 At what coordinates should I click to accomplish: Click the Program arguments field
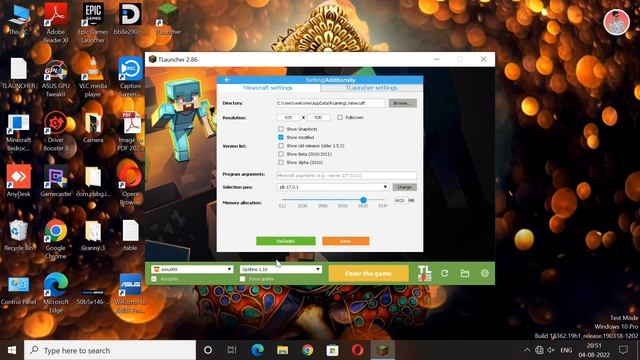[x=347, y=176]
